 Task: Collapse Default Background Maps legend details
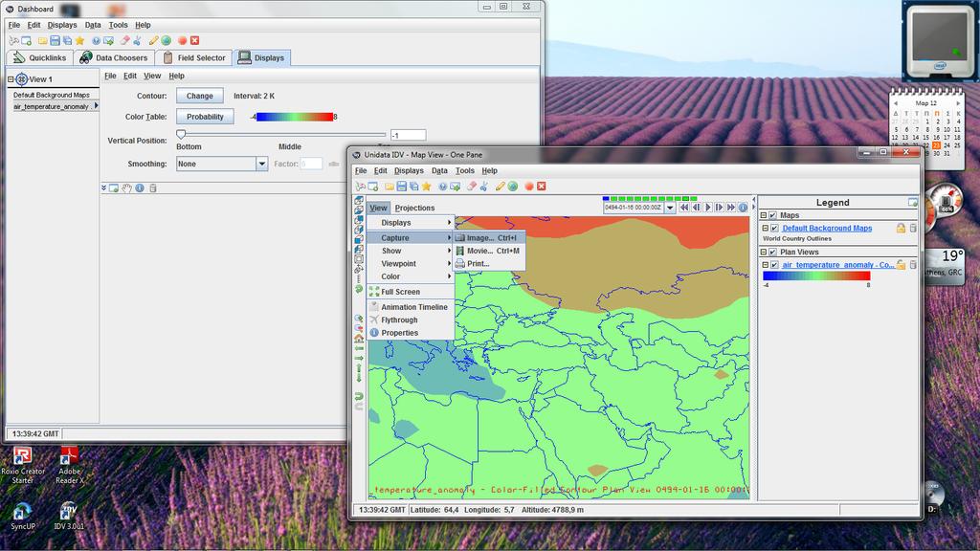click(765, 228)
